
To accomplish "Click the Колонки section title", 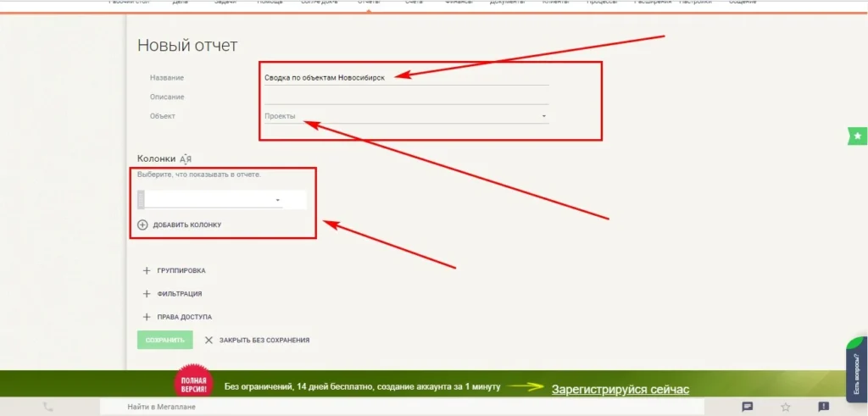I will click(x=156, y=158).
